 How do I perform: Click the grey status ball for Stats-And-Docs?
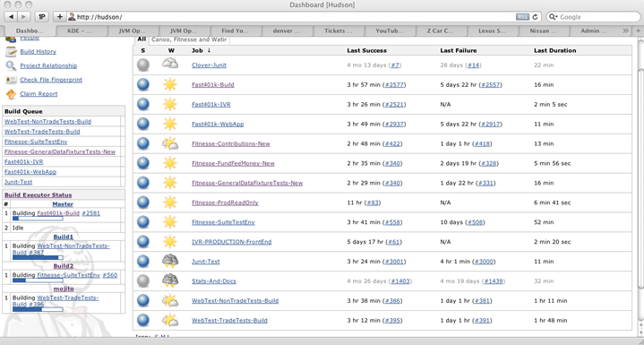point(143,281)
